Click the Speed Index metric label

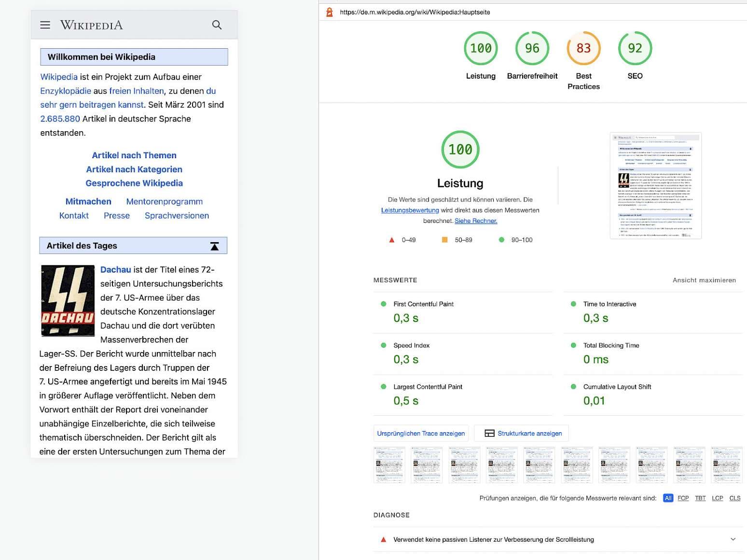pos(412,345)
